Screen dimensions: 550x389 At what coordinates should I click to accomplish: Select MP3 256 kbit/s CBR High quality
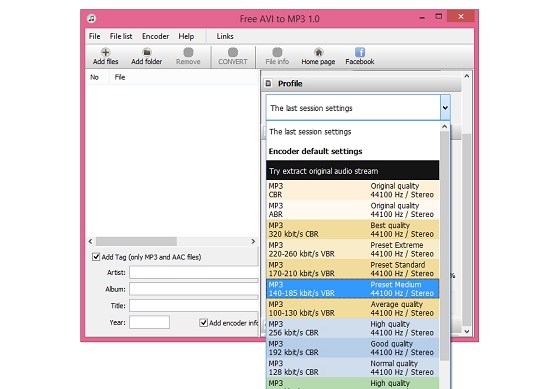click(x=353, y=328)
